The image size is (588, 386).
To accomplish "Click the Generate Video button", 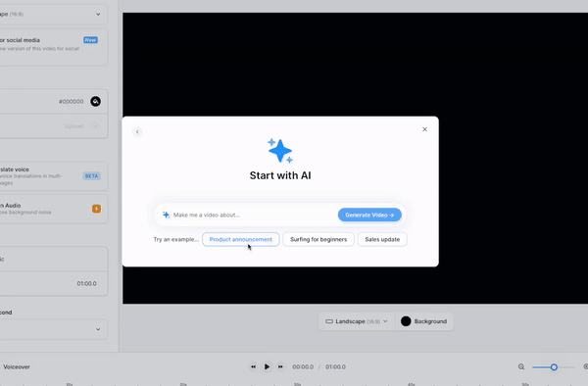I will 369,215.
